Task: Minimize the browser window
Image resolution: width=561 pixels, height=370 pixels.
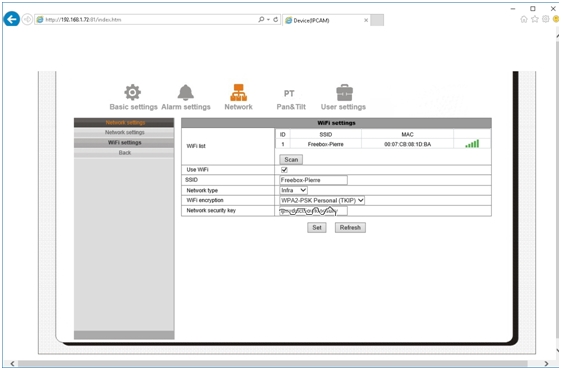Action: click(x=513, y=8)
